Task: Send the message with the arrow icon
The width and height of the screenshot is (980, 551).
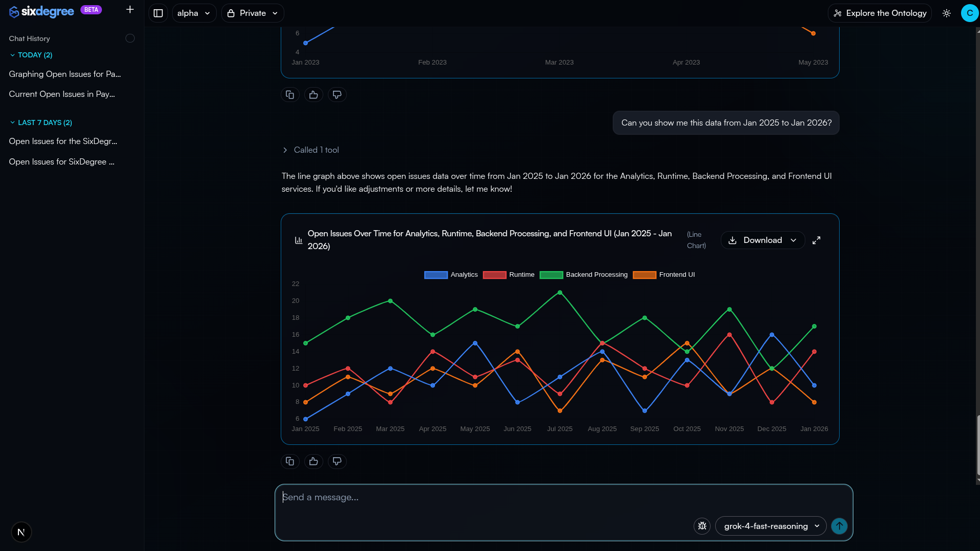Action: [x=839, y=526]
